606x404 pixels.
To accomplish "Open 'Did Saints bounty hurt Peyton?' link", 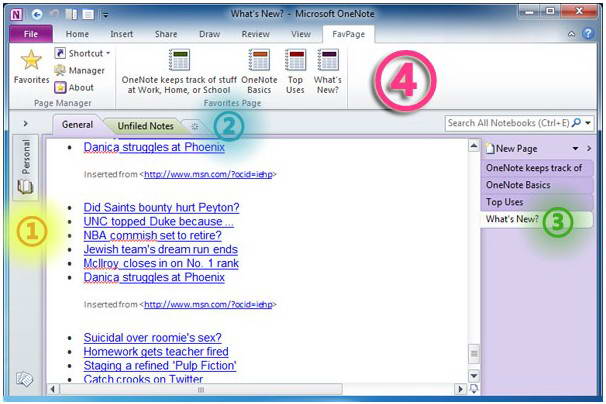I will [x=161, y=208].
